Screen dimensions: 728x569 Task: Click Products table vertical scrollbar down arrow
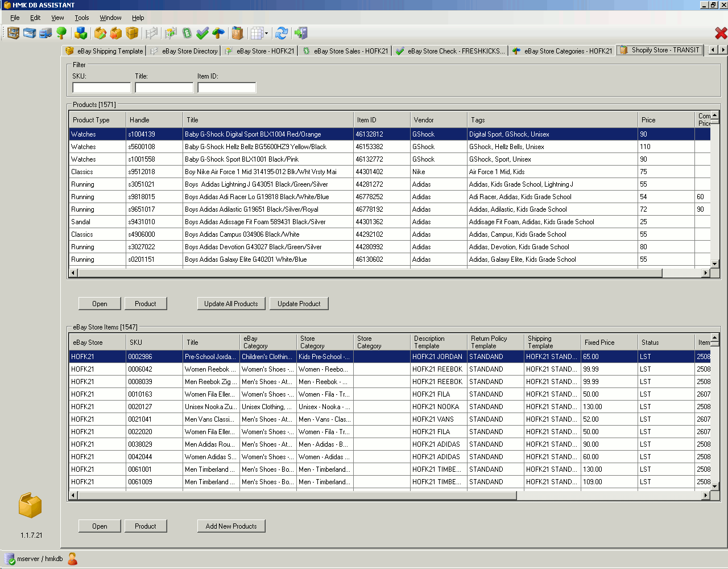click(715, 263)
